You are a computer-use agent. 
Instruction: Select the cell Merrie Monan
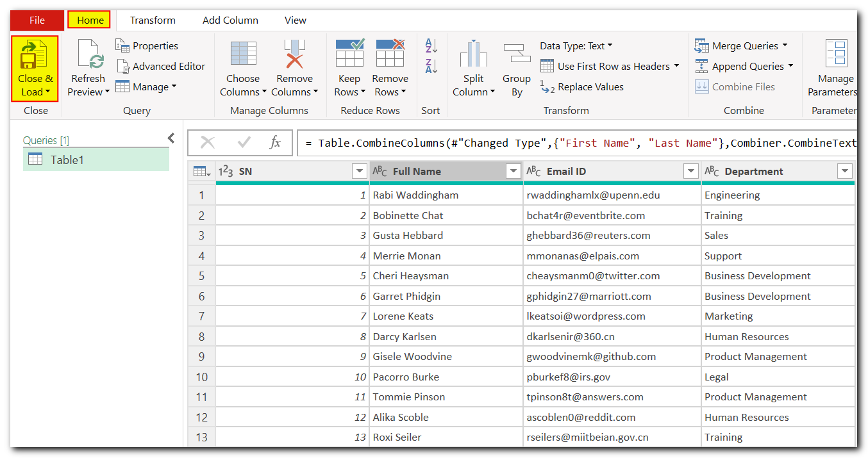(x=446, y=256)
